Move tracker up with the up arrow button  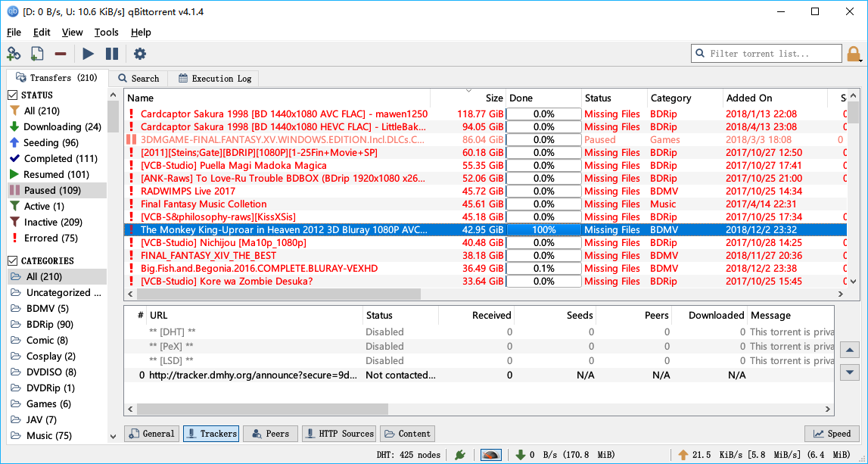click(850, 350)
